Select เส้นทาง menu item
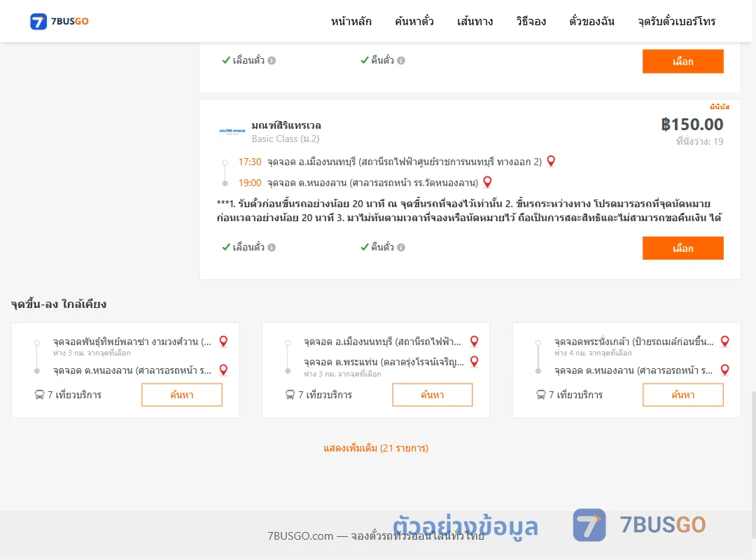Viewport: 756px width, 560px height. click(x=475, y=21)
